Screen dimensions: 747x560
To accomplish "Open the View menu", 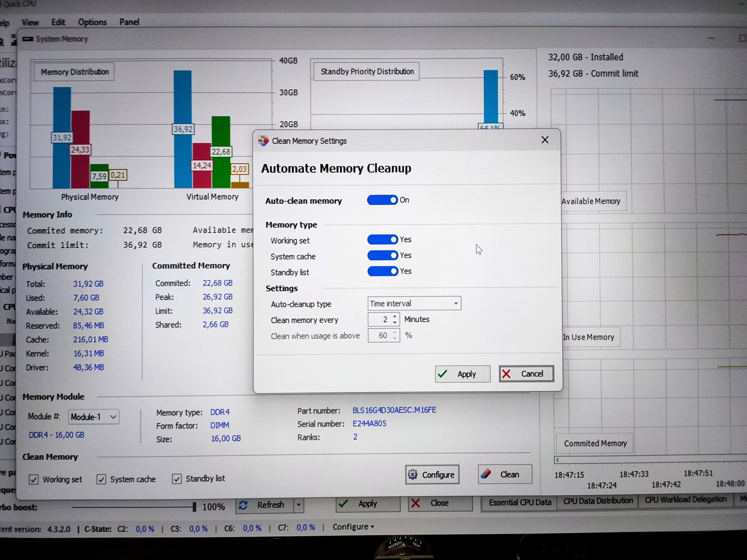I will pyautogui.click(x=30, y=22).
